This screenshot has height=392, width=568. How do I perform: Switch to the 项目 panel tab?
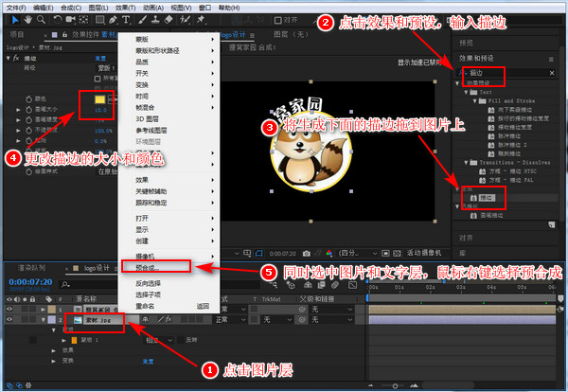(x=17, y=34)
